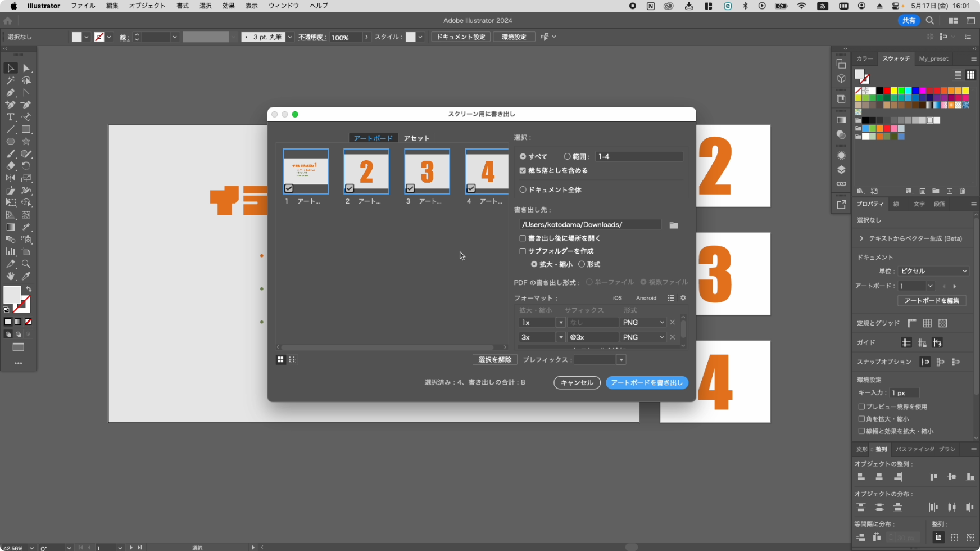Click the folder icon to browse export location
The height and width of the screenshot is (551, 980).
click(x=674, y=225)
